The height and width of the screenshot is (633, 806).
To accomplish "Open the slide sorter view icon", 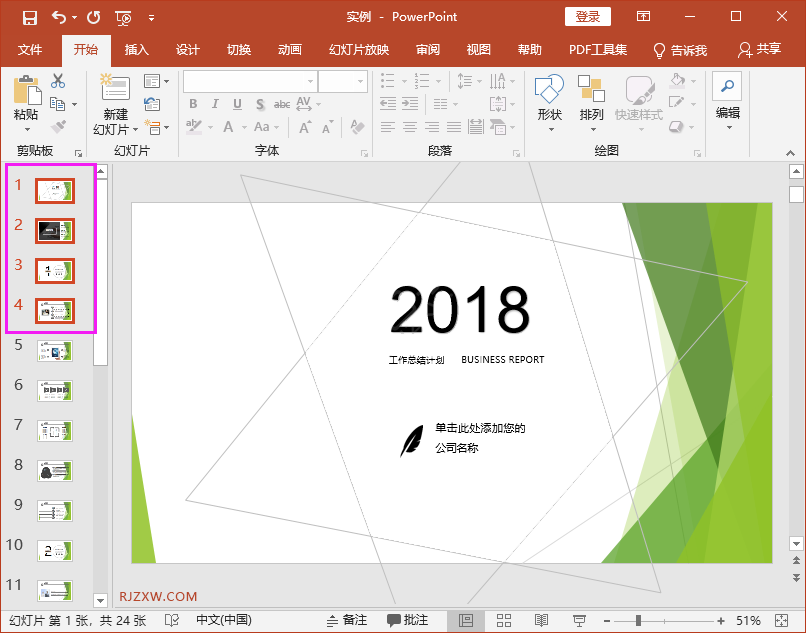I will point(504,620).
